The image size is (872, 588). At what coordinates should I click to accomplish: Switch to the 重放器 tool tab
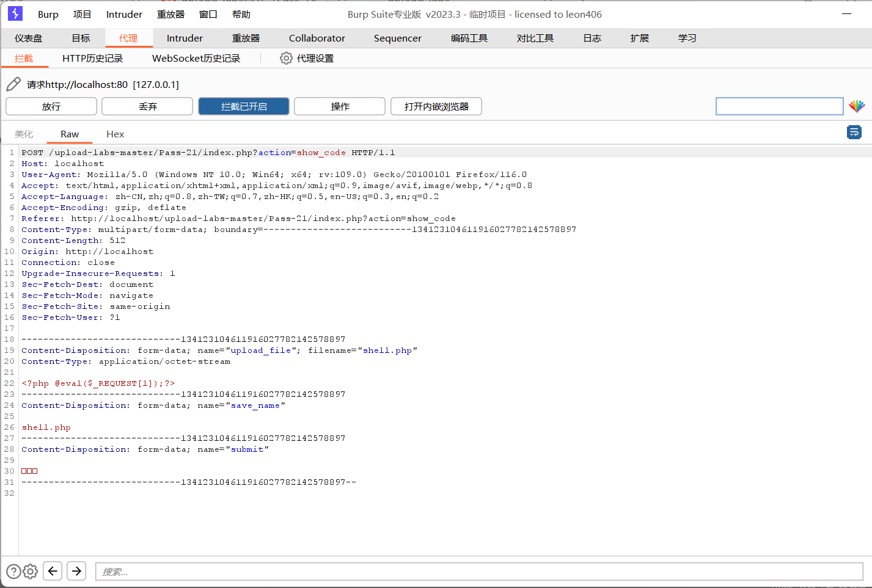point(246,38)
